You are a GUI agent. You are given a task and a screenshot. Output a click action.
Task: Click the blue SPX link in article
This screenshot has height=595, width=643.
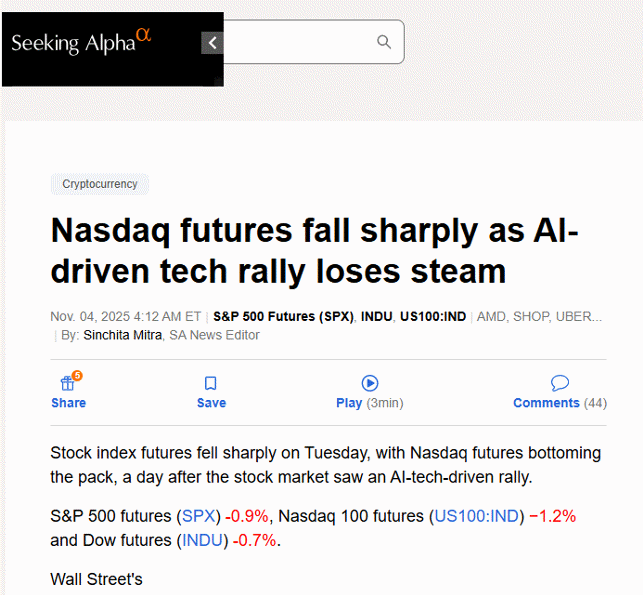[x=197, y=516]
